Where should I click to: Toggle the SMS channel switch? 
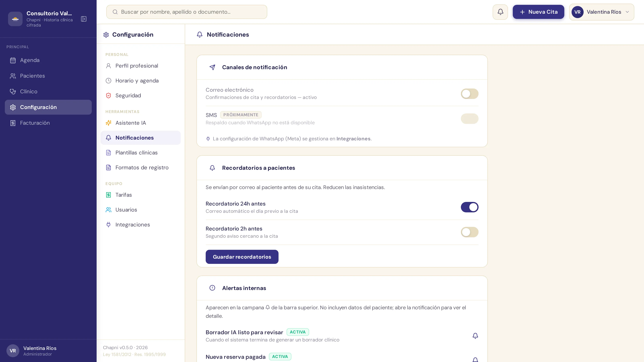click(470, 119)
